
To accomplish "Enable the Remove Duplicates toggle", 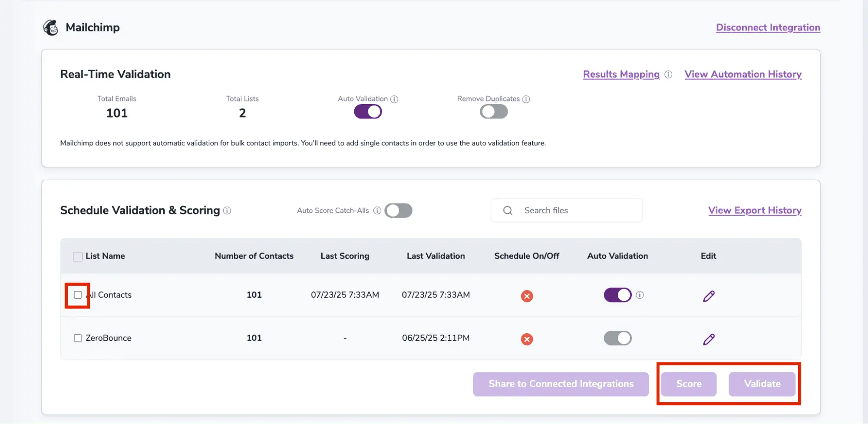I will [493, 112].
